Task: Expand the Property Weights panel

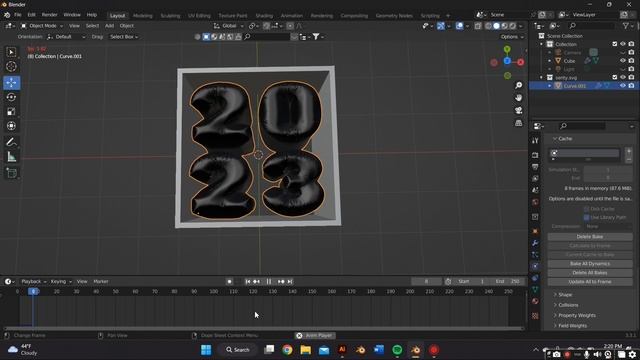Action: (x=574, y=315)
